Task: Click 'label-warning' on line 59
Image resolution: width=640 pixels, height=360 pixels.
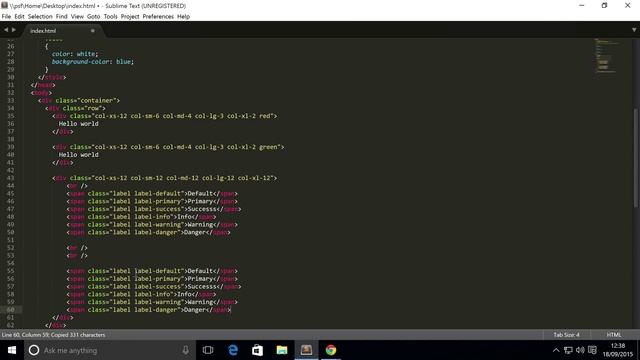Action: pyautogui.click(x=157, y=302)
